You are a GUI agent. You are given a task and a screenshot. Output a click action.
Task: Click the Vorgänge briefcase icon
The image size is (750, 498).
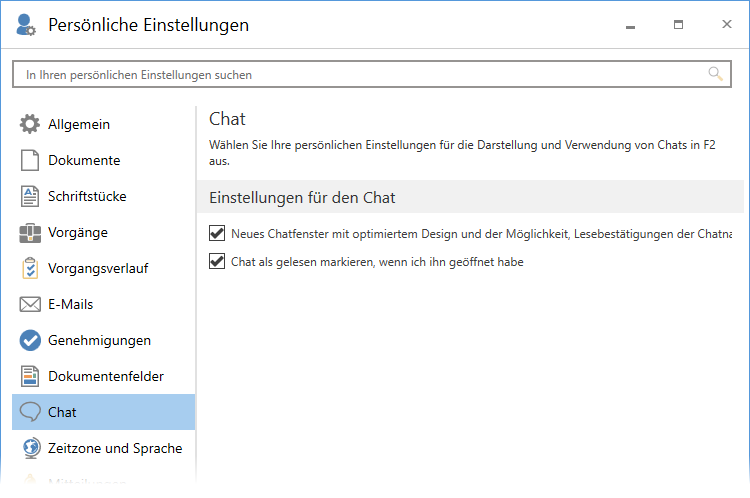click(30, 232)
